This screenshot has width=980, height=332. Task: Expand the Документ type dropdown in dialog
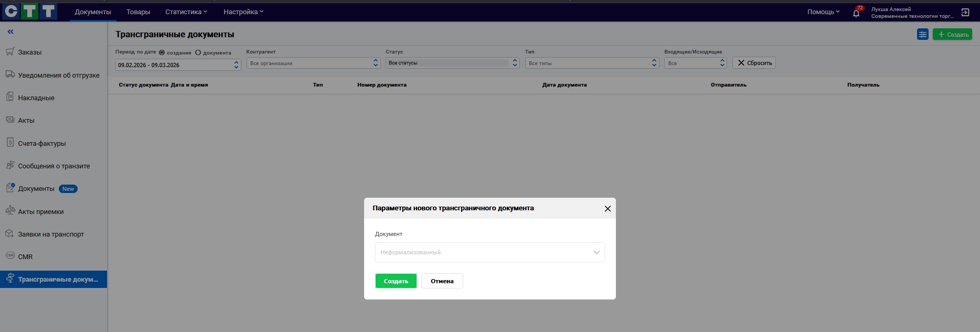pyautogui.click(x=489, y=252)
